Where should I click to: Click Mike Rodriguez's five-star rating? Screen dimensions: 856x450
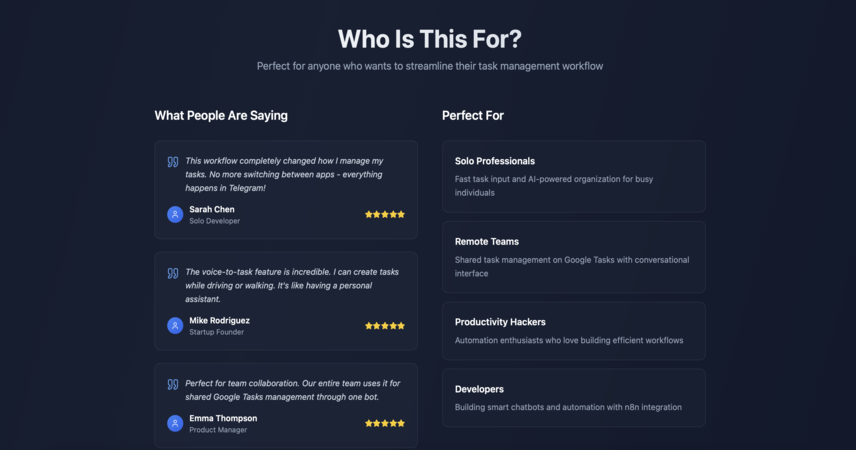point(385,325)
